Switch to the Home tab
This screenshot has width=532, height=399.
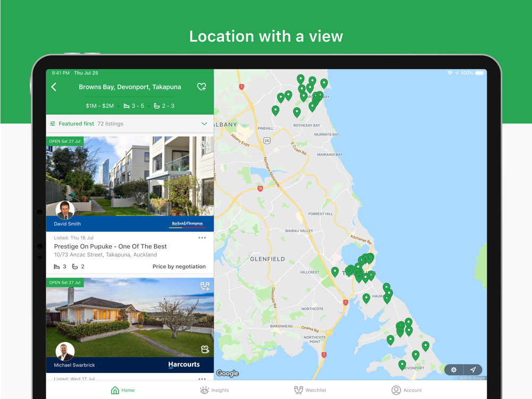coord(123,390)
